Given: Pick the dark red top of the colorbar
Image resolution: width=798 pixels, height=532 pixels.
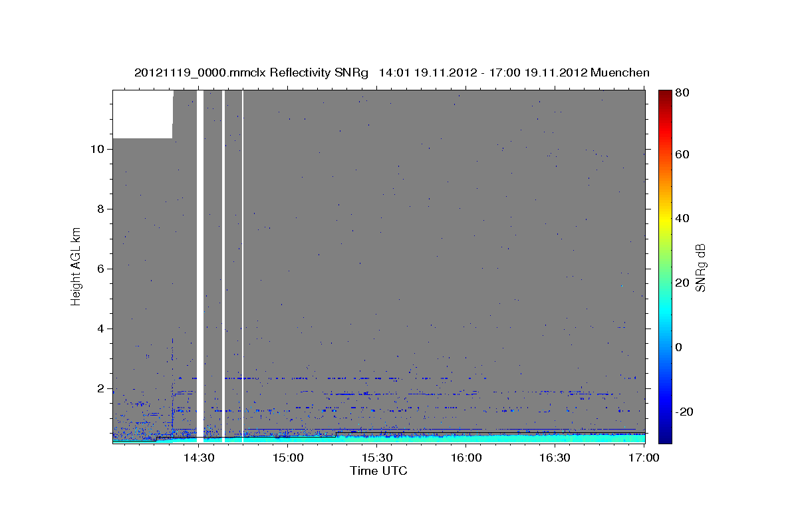Looking at the screenshot, I should 665,95.
